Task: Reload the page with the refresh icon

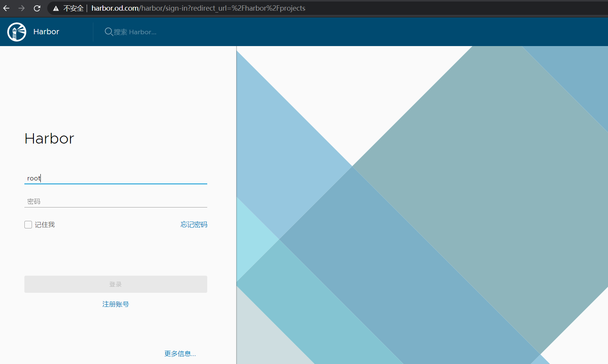Action: click(x=37, y=8)
